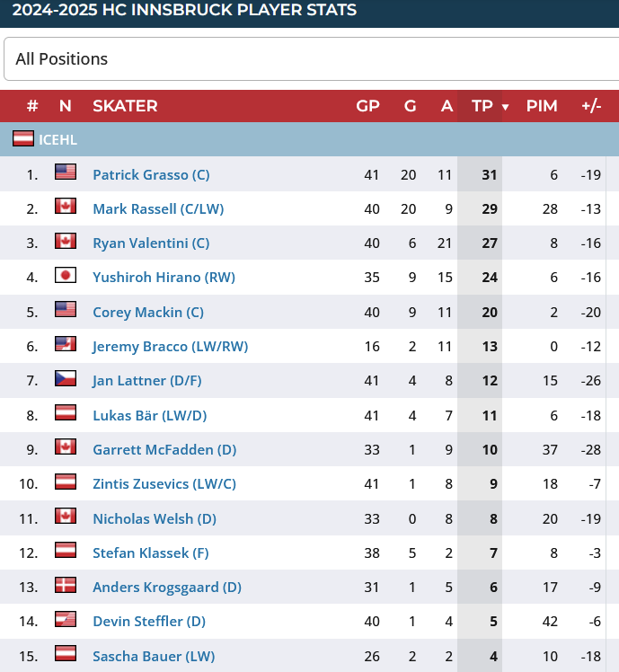The width and height of the screenshot is (619, 672).
Task: Click the TP sort arrow indicator
Action: (505, 107)
